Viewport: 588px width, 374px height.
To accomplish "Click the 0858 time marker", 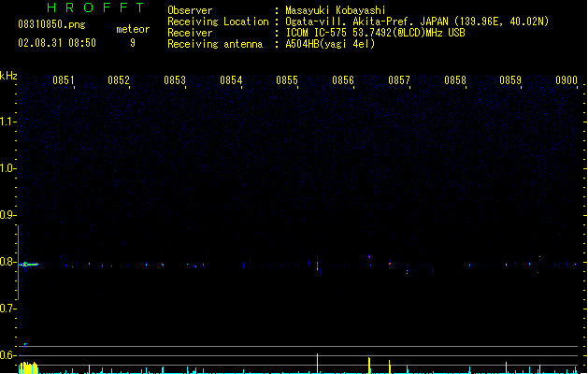I will click(455, 80).
